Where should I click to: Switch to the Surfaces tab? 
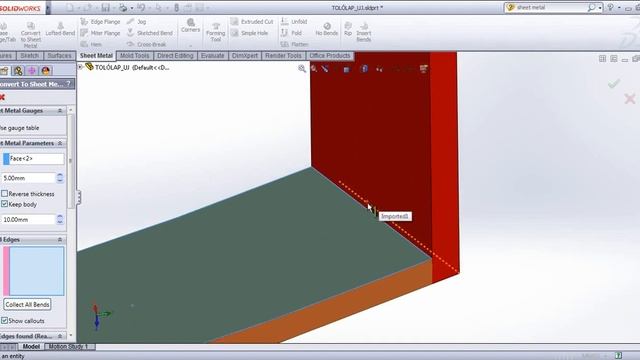point(59,56)
